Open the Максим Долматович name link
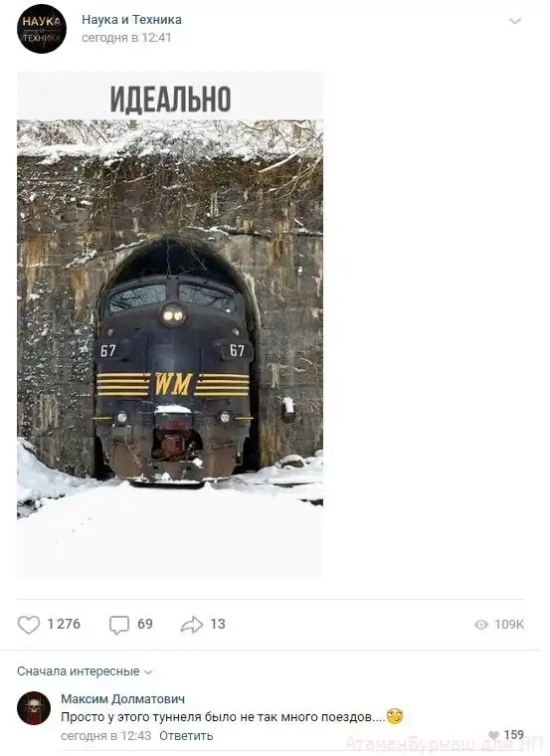The width and height of the screenshot is (550, 756). pyautogui.click(x=123, y=698)
